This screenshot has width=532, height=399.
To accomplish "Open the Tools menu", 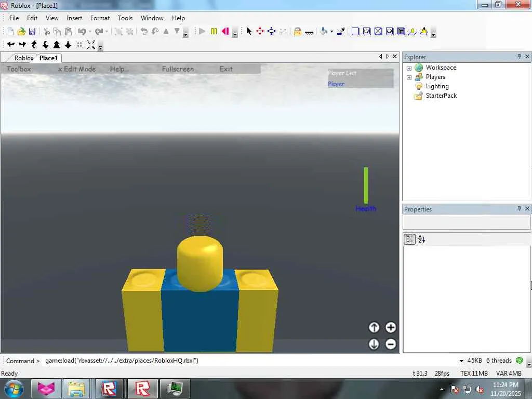I will [125, 18].
